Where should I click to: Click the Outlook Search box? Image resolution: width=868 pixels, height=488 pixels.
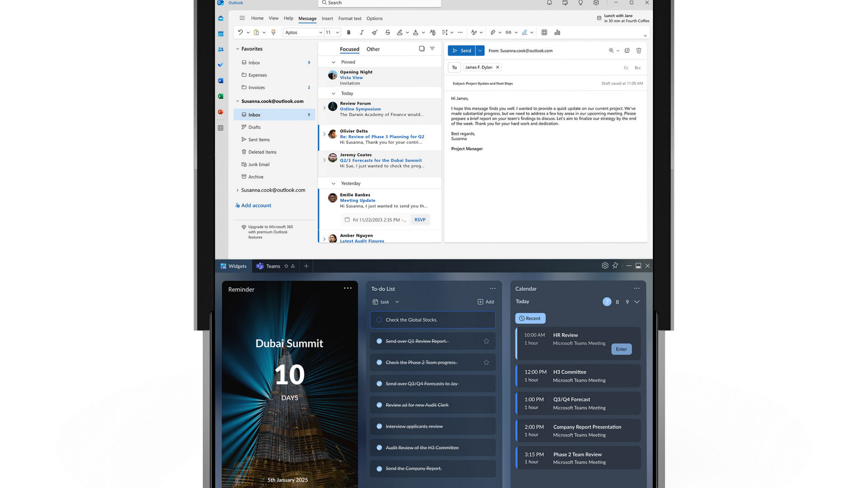pos(380,3)
